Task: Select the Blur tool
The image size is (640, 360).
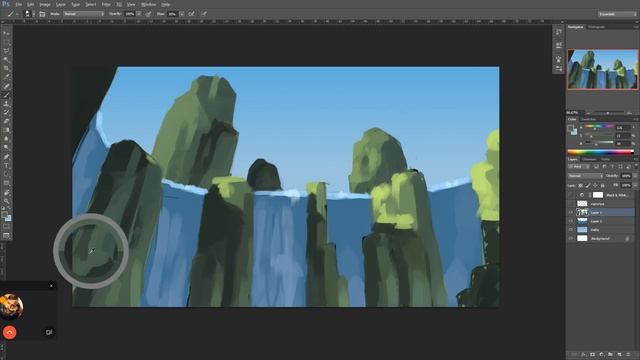Action: 6,139
